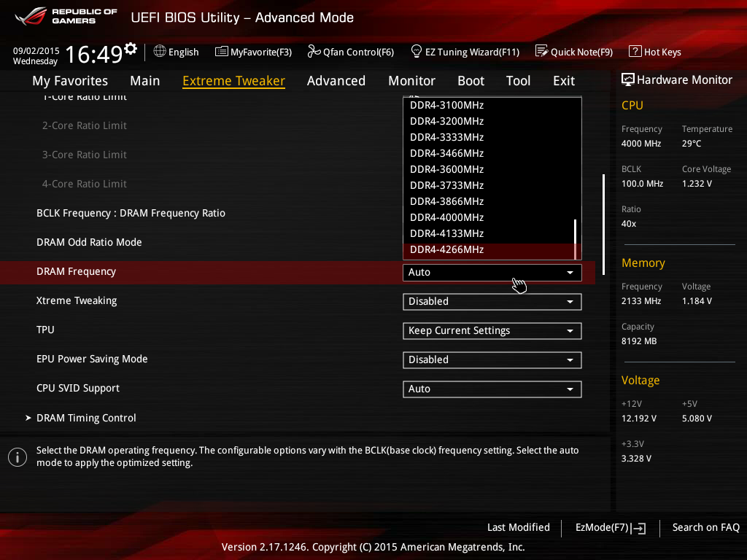Select the Extreme Tweaker tab
The width and height of the screenshot is (747, 560).
(x=234, y=81)
